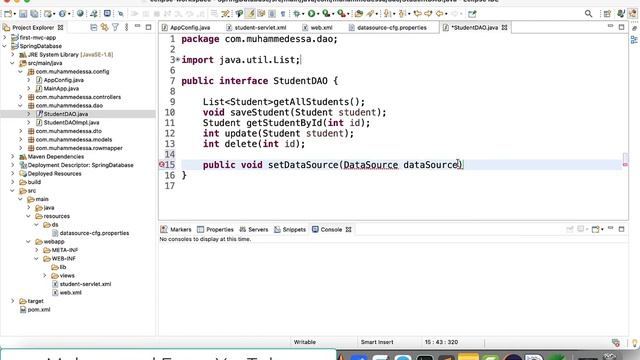The image size is (640, 360).
Task: Toggle Link with Editor in Project Explorer
Action: [x=104, y=27]
